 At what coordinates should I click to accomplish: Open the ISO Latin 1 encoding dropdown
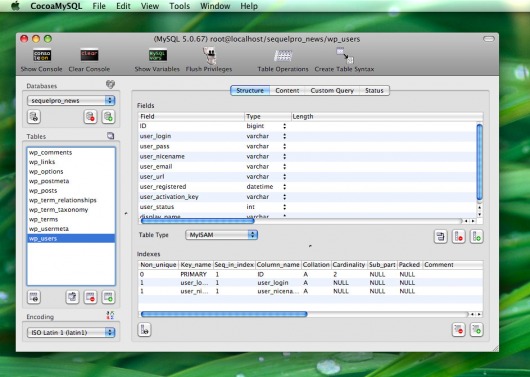71,332
